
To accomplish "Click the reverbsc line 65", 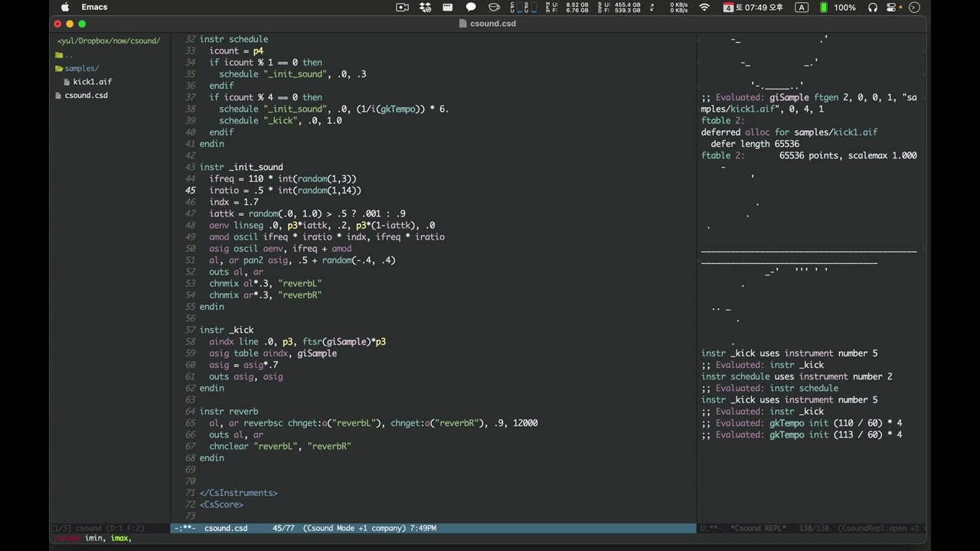I will point(374,423).
